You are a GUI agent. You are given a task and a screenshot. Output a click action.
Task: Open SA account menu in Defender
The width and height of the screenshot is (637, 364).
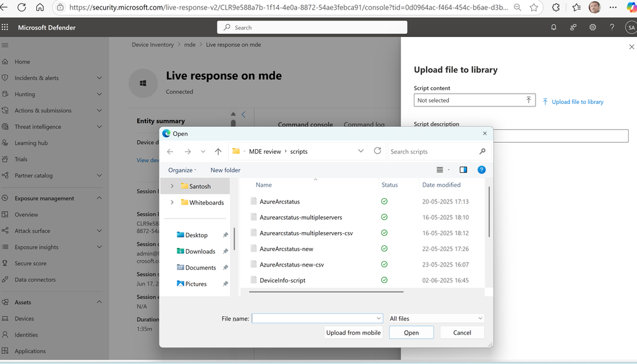[x=631, y=27]
